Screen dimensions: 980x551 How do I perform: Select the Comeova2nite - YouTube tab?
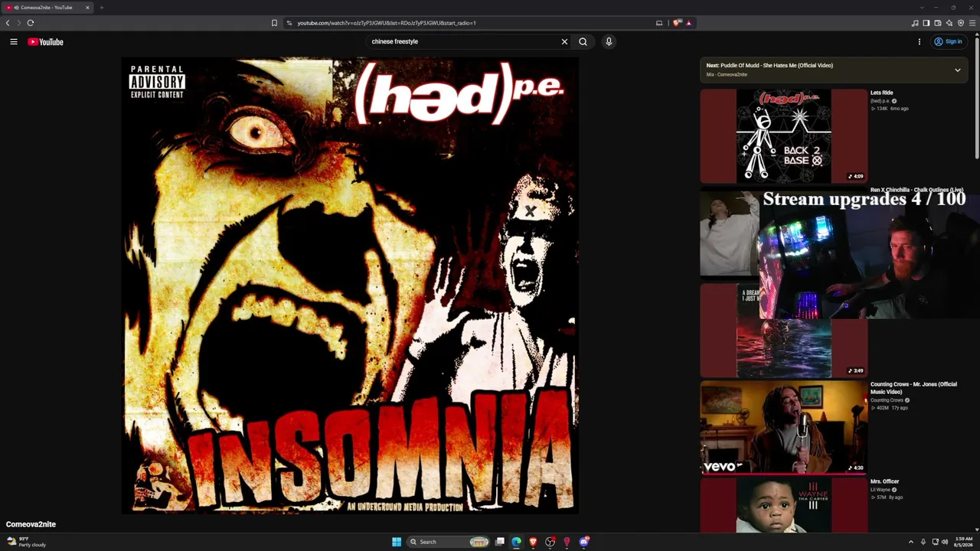(47, 8)
